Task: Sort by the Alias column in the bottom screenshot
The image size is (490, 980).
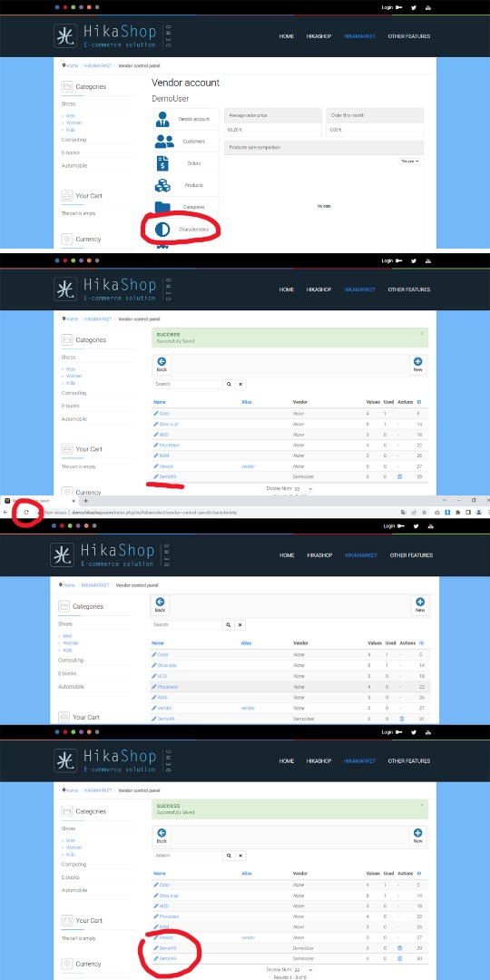Action: coord(246,873)
